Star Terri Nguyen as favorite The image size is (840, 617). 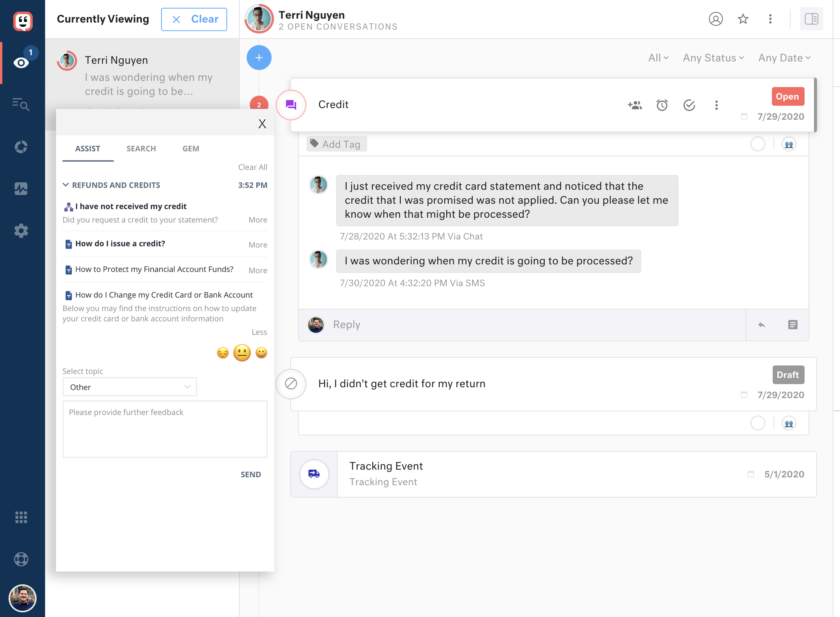(x=743, y=19)
